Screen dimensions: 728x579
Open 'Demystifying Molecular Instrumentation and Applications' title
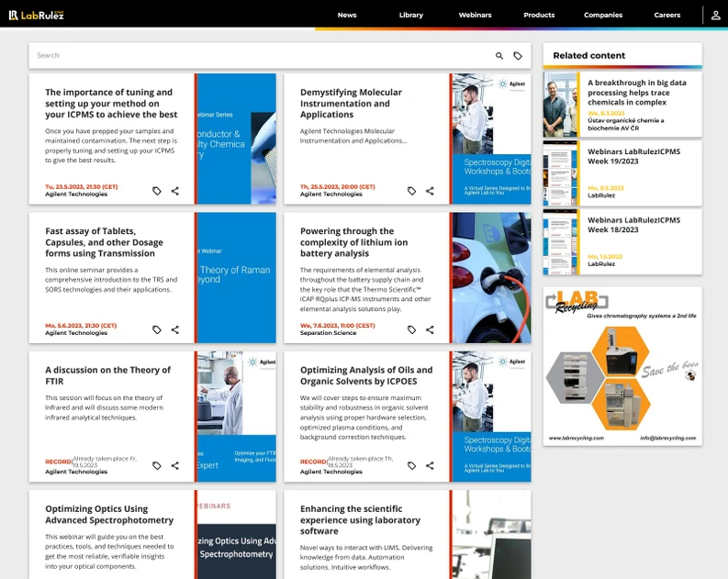[x=351, y=104]
